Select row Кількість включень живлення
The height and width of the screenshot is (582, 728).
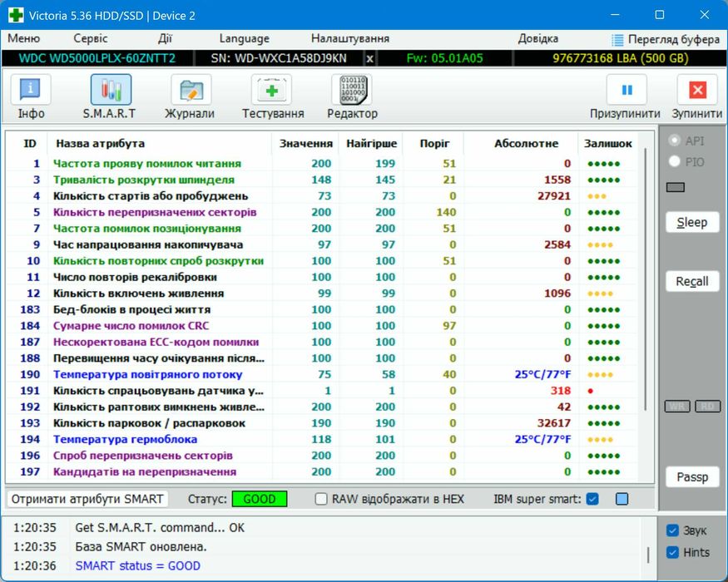321,293
